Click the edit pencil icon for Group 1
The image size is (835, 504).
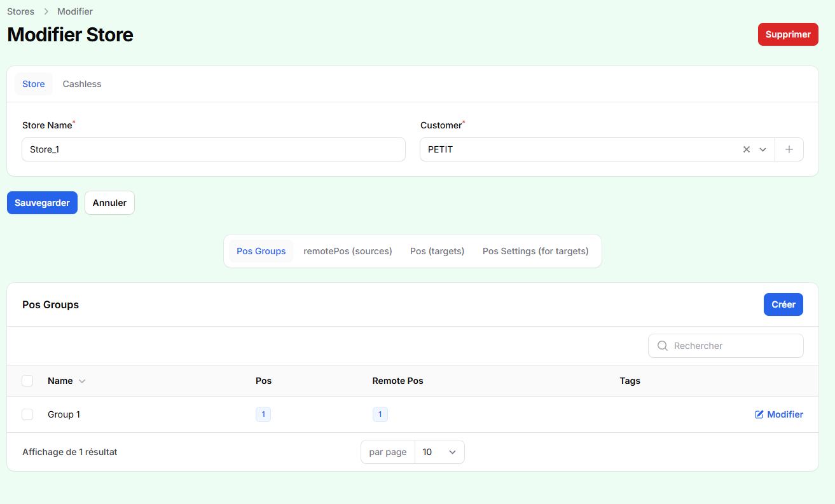(x=759, y=414)
